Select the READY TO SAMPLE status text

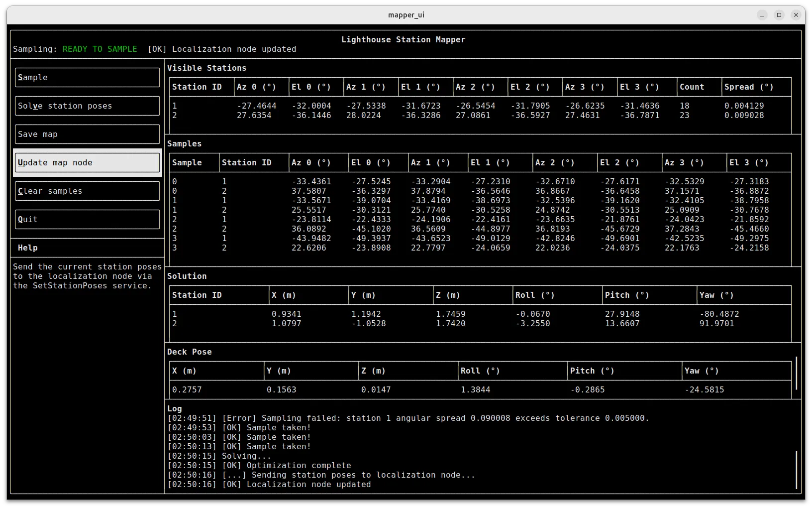(100, 49)
